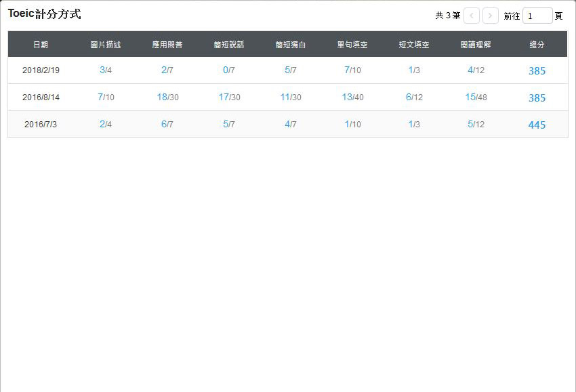The width and height of the screenshot is (576, 392).
Task: Open the 385 total score for 2018/2/19
Action: (x=537, y=71)
